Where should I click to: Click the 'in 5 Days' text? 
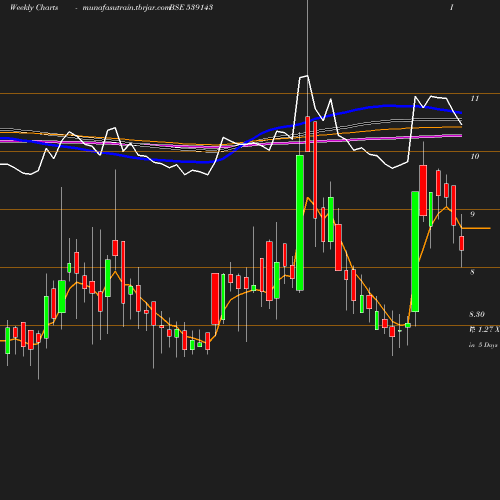[x=483, y=345]
